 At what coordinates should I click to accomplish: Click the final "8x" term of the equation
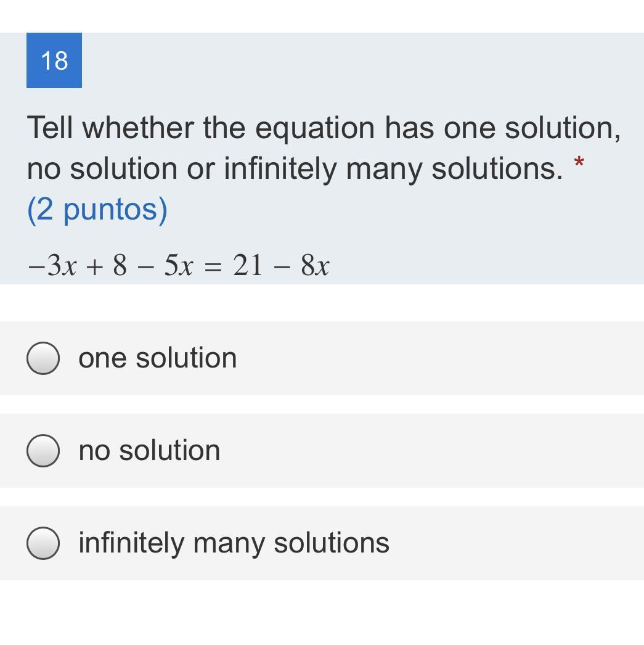pos(315,266)
